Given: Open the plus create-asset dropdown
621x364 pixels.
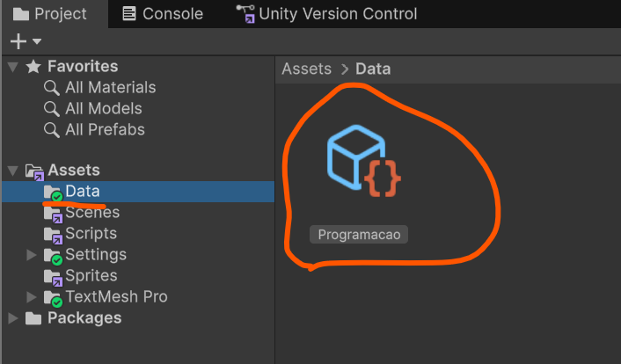Looking at the screenshot, I should pos(26,41).
